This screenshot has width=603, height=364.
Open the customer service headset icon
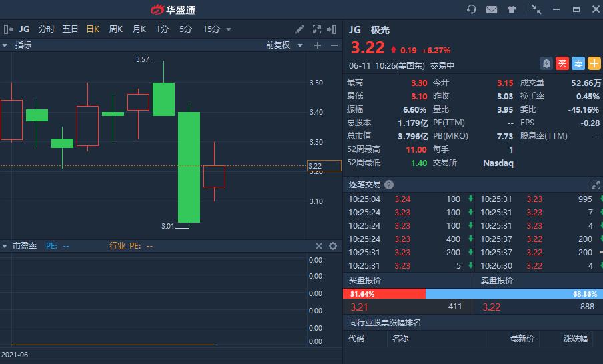[472, 9]
